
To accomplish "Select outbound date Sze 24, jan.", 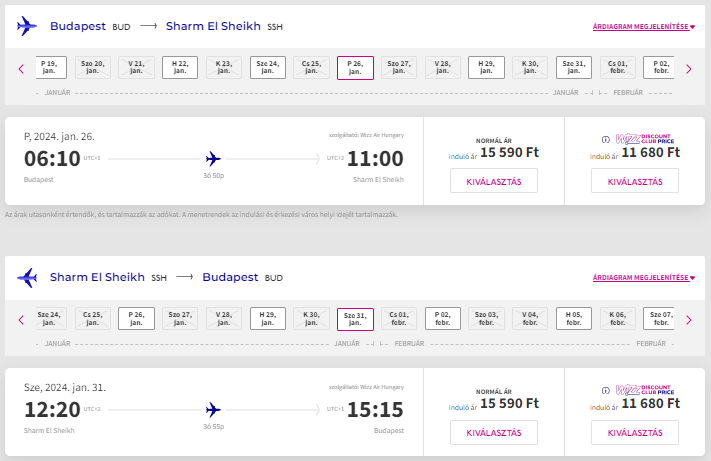I will pos(268,68).
